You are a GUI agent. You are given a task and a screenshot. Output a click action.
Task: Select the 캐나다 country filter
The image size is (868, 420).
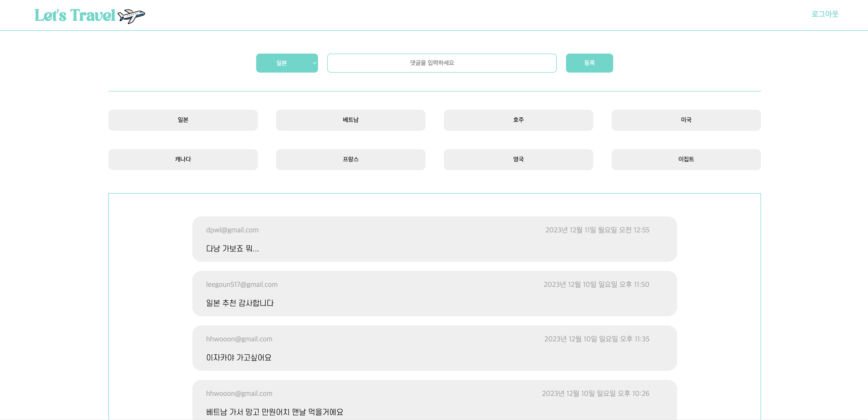coord(183,159)
